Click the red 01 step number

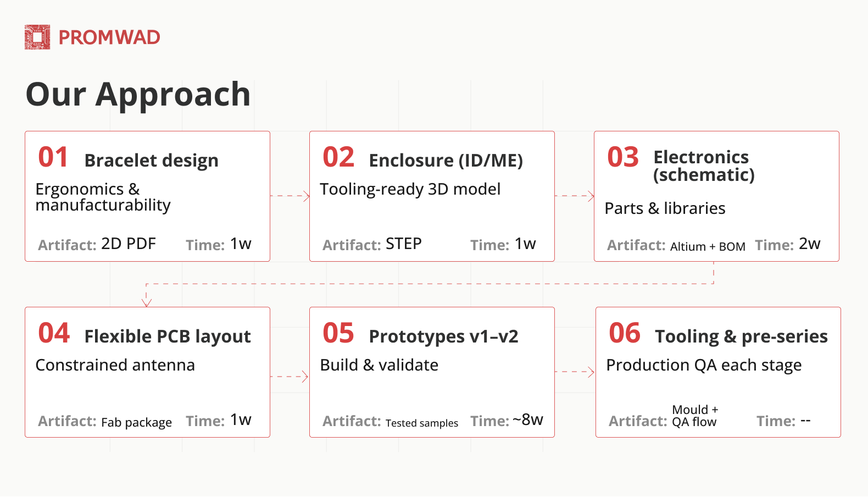pos(53,157)
